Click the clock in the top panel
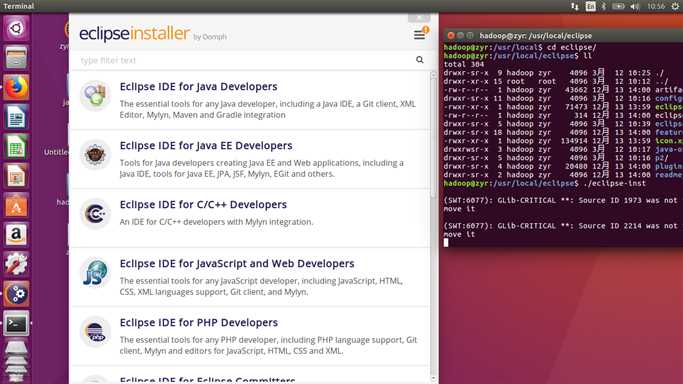The height and width of the screenshot is (384, 683). pos(656,6)
